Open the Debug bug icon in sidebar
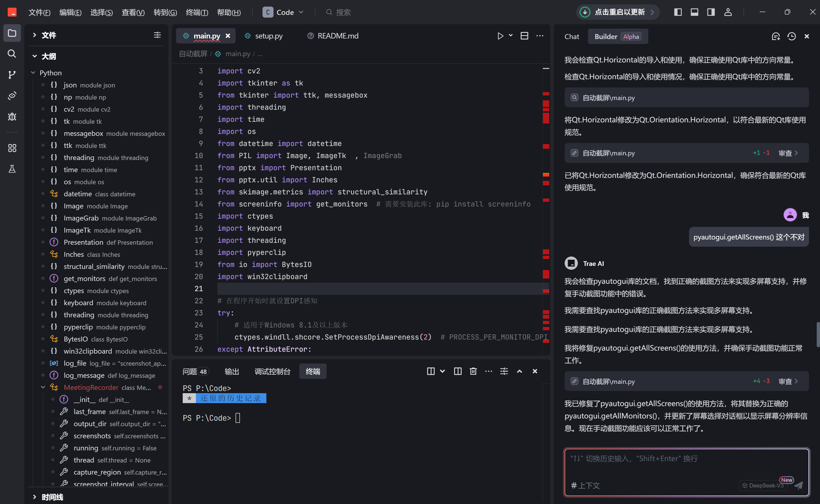 12,117
